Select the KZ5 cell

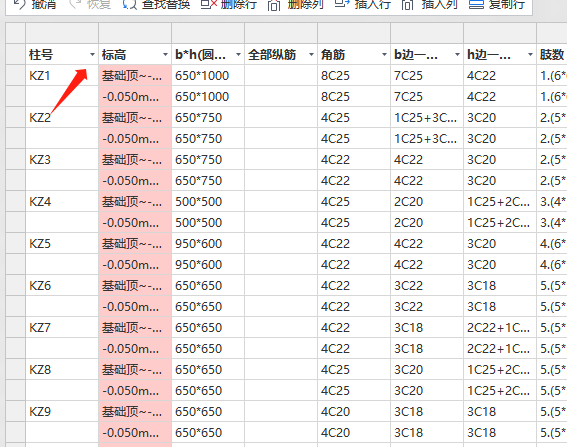point(62,243)
